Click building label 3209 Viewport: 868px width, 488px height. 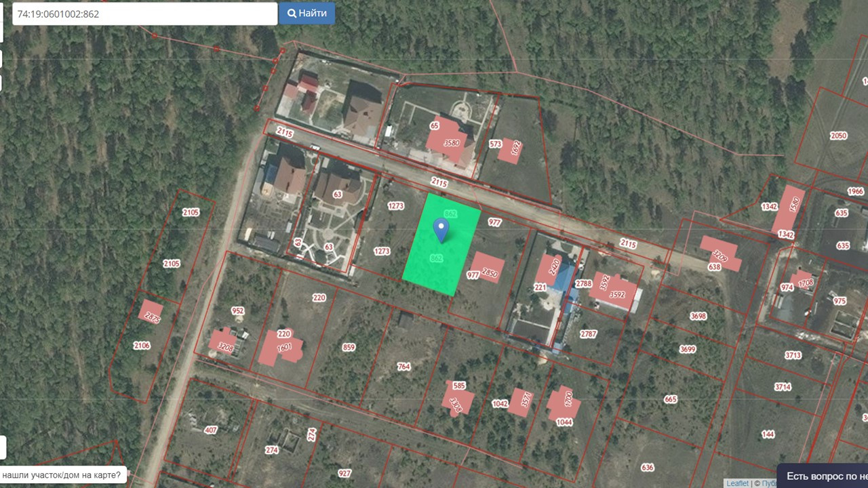[720, 256]
